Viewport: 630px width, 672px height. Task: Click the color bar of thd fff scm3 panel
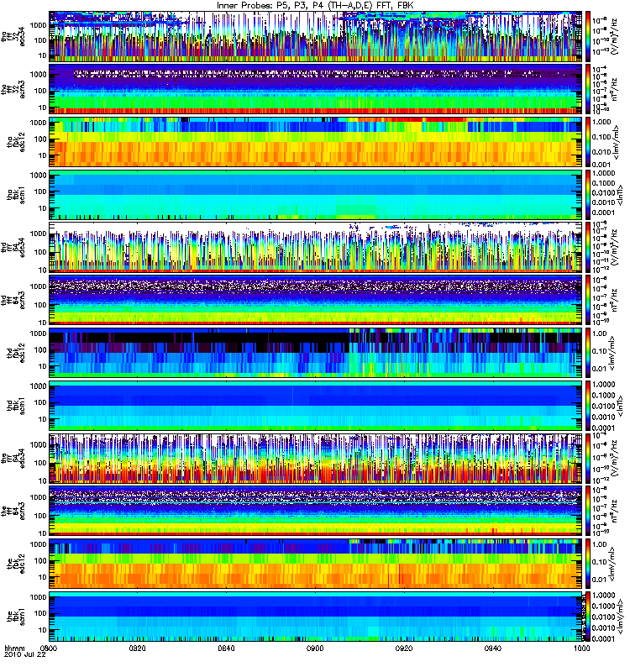(588, 301)
